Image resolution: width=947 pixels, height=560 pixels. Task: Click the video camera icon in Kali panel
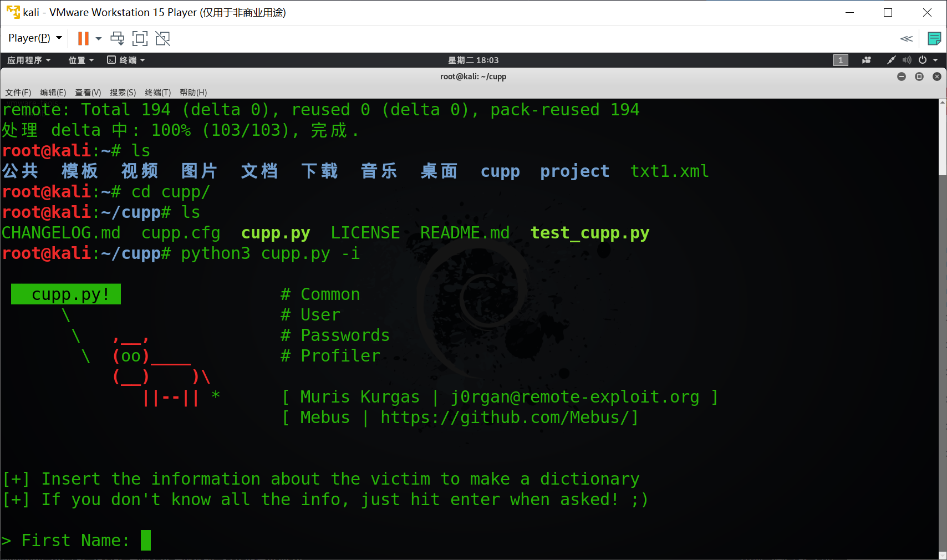(867, 60)
